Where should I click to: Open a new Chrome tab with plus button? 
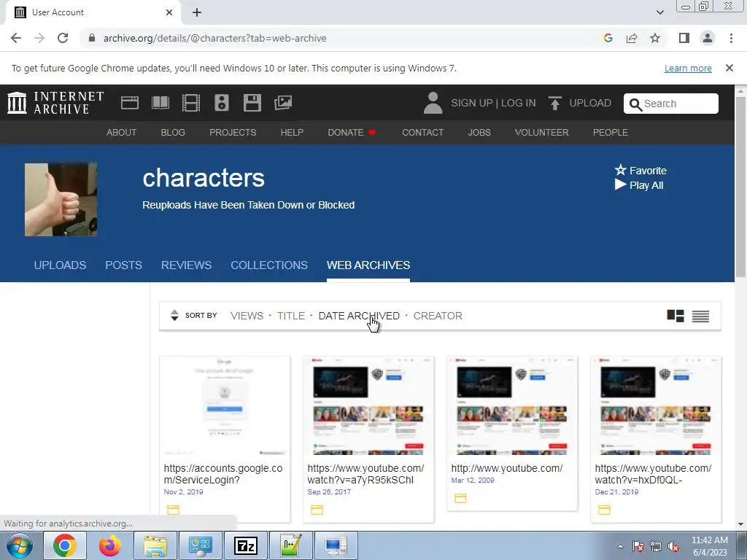197,12
